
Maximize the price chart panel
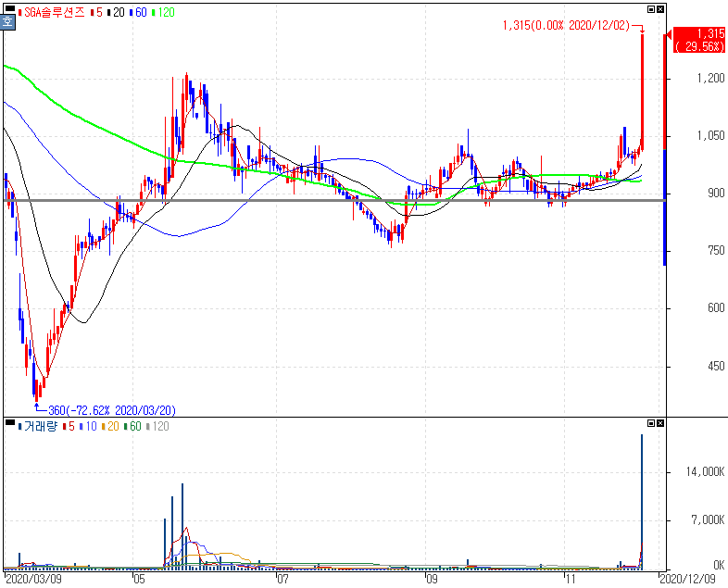click(651, 9)
